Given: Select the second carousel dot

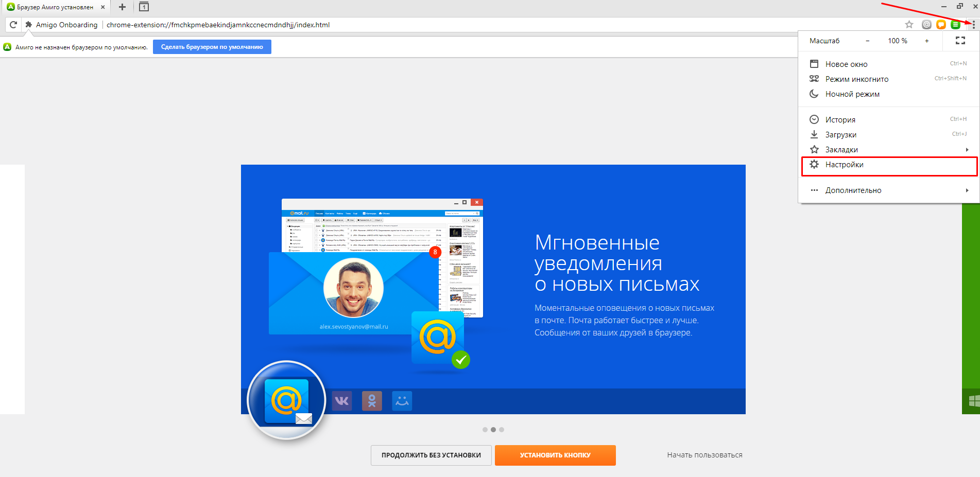Looking at the screenshot, I should tap(493, 430).
